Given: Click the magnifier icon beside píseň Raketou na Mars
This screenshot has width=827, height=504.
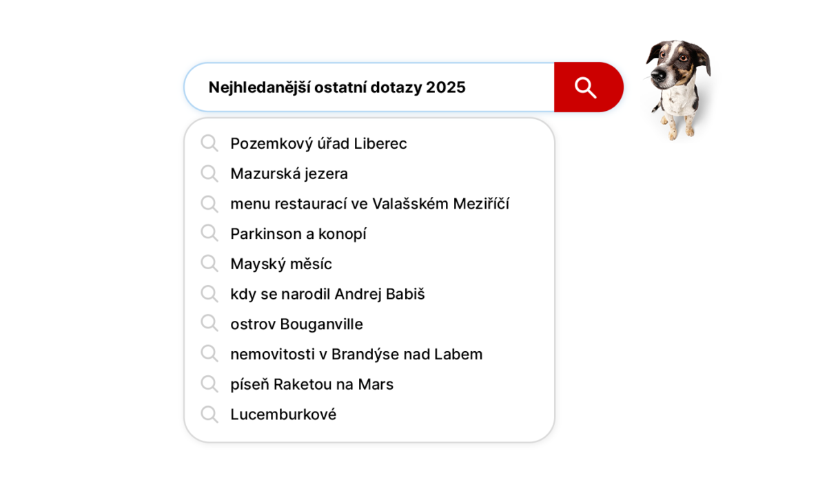Looking at the screenshot, I should click(x=210, y=384).
